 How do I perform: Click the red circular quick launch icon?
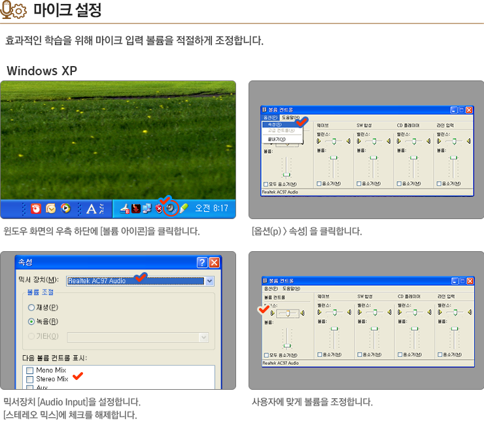pyautogui.click(x=36, y=209)
